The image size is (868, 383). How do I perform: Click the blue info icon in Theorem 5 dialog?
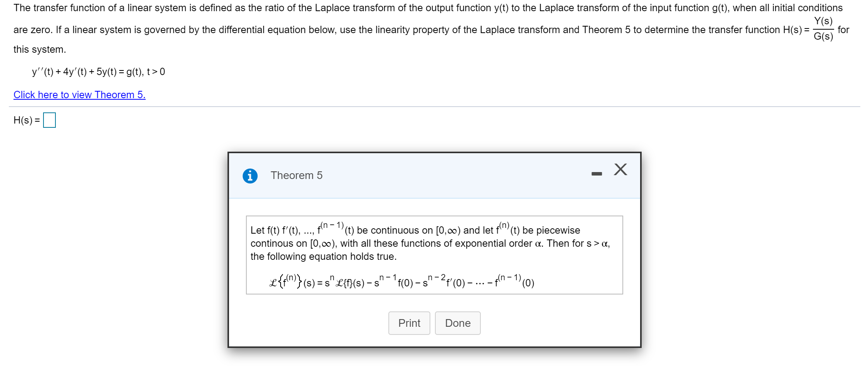pyautogui.click(x=251, y=176)
